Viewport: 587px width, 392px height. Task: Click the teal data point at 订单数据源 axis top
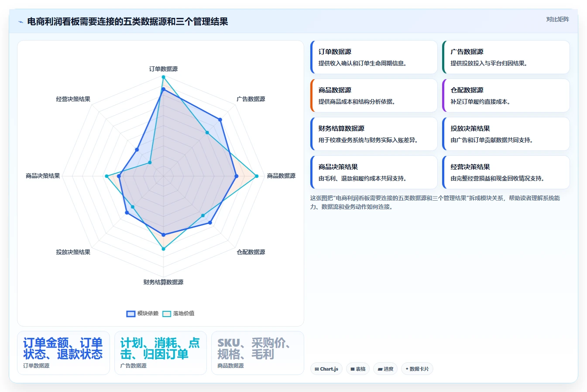pyautogui.click(x=163, y=77)
